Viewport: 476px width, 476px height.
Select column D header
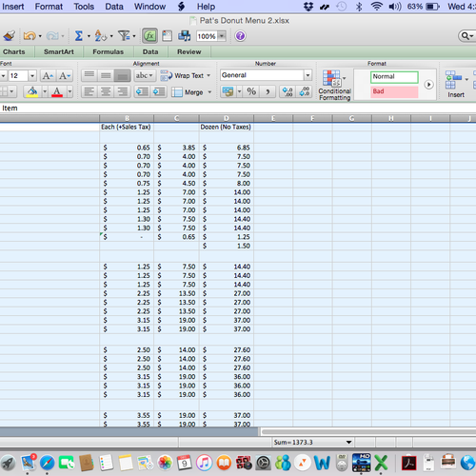pos(227,118)
